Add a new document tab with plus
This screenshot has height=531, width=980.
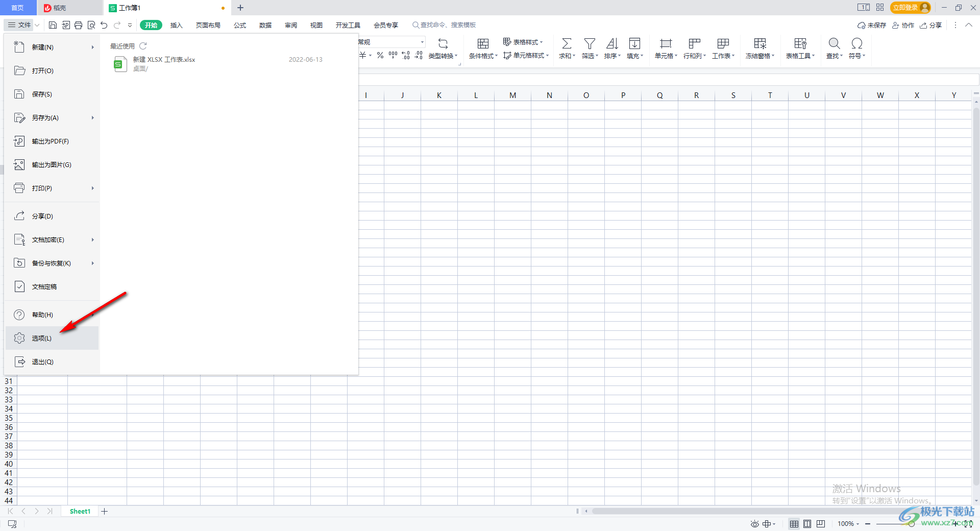[x=240, y=8]
